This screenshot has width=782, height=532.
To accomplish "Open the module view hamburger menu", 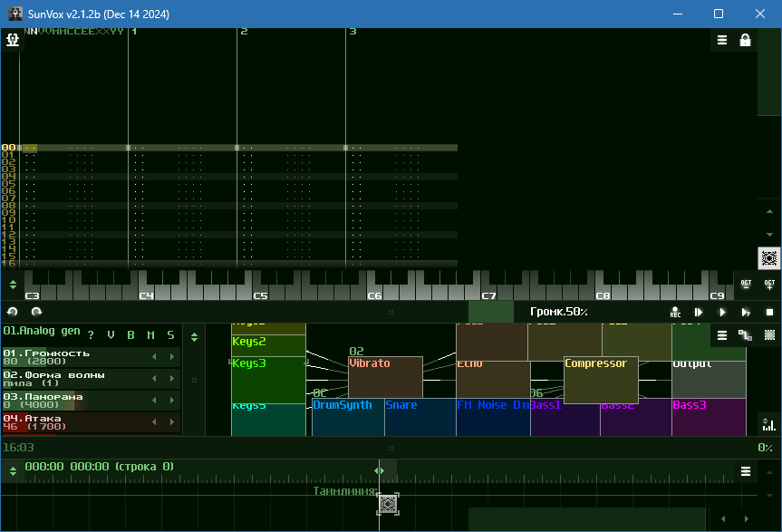I will pos(721,335).
